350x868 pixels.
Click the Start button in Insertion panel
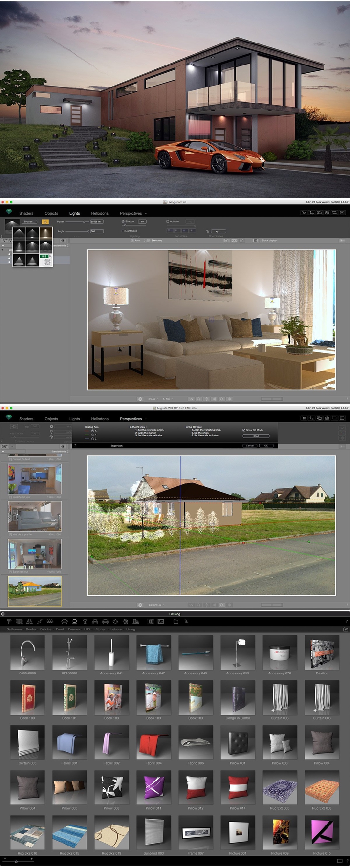[256, 436]
